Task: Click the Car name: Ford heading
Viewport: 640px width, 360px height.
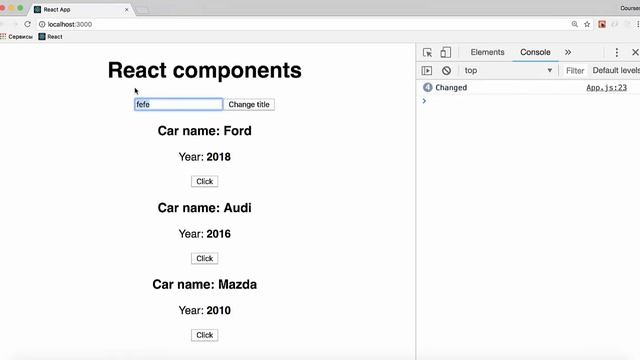Action: (x=204, y=131)
